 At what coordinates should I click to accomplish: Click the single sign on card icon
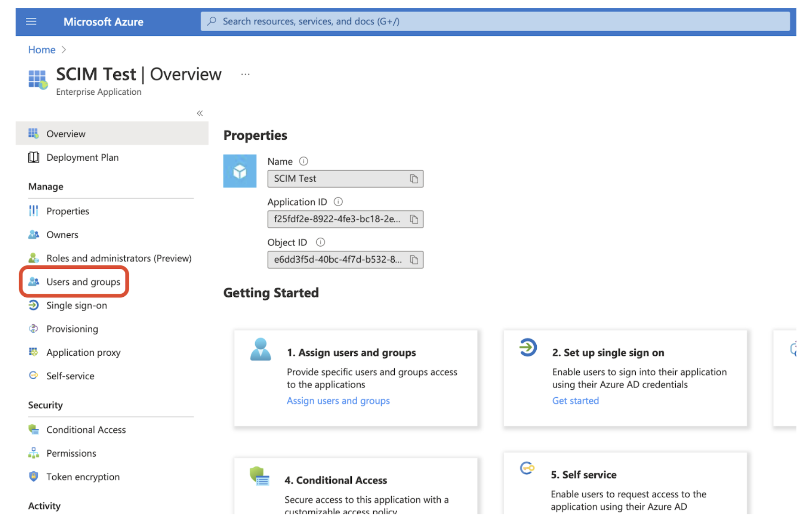[x=527, y=348]
